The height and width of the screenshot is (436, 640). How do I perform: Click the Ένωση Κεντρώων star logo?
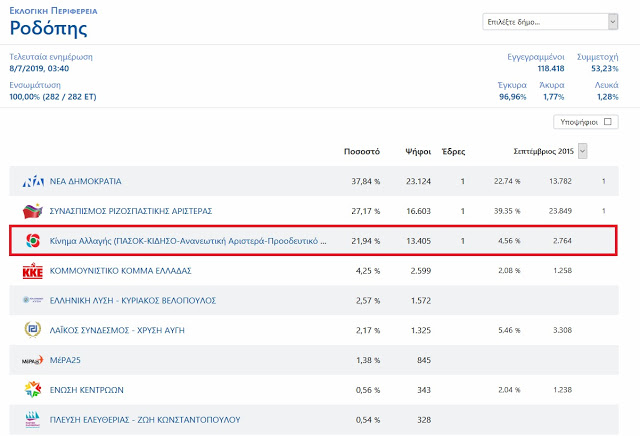[x=33, y=389]
